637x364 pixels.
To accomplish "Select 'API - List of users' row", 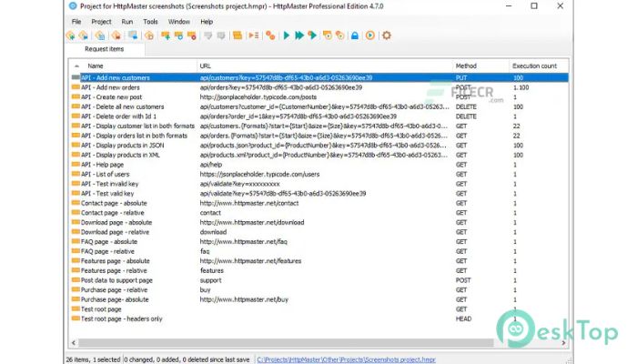I will tap(319, 175).
